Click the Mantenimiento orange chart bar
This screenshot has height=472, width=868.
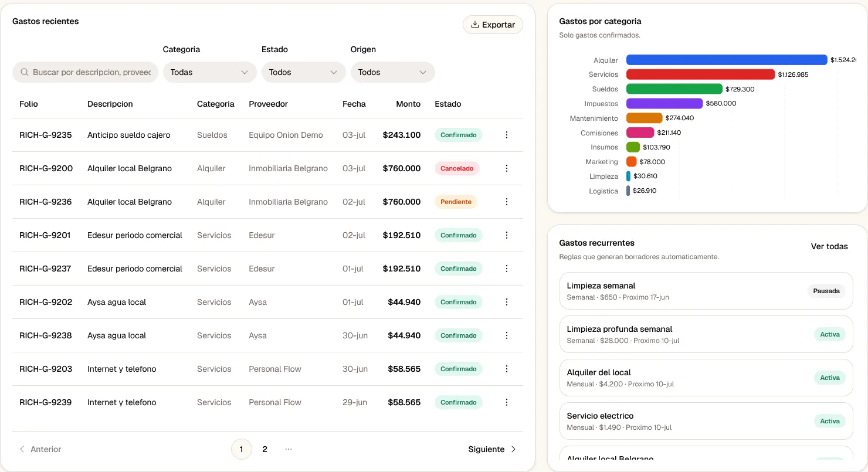point(645,118)
